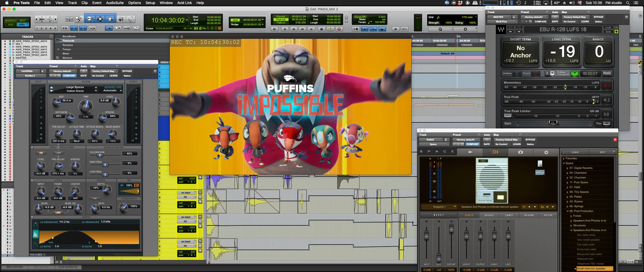Viewport: 644px width, 272px height.
Task: Open Space plugin waveform view tab
Action: coord(470,152)
